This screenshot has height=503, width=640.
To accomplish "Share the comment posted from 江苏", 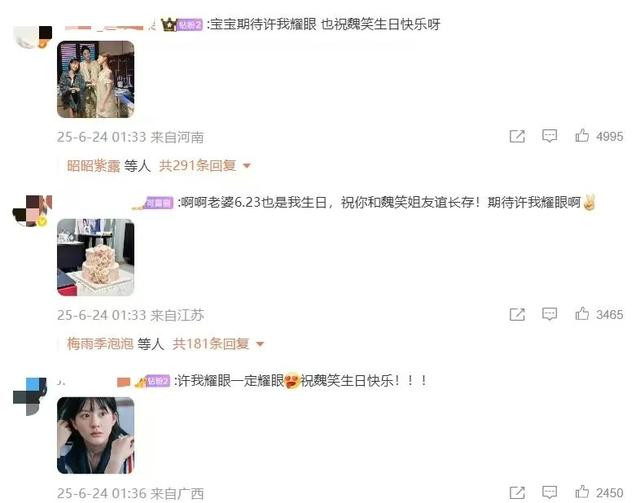I will click(x=517, y=314).
